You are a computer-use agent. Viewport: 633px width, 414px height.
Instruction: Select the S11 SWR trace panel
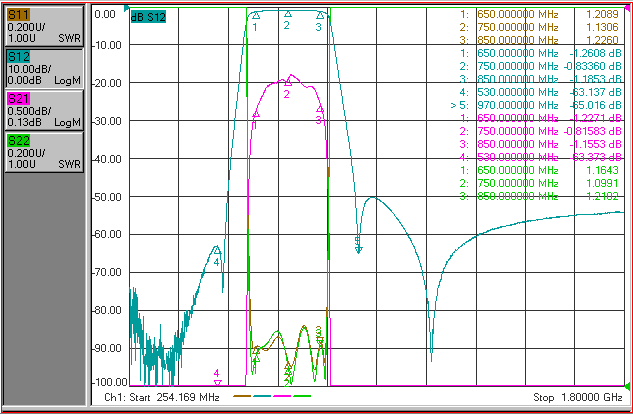tap(44, 26)
